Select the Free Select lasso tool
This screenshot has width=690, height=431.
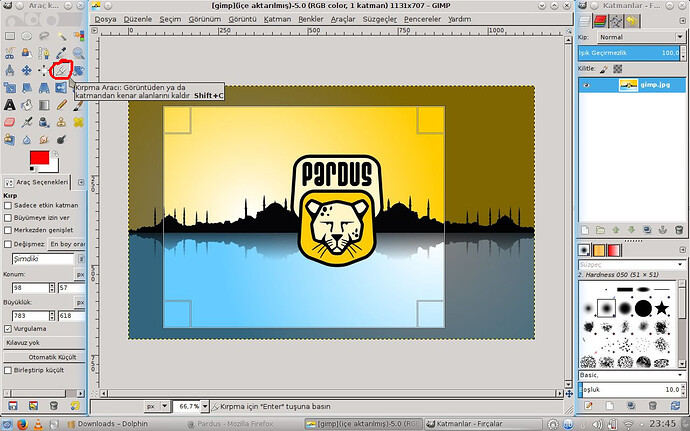pos(44,36)
